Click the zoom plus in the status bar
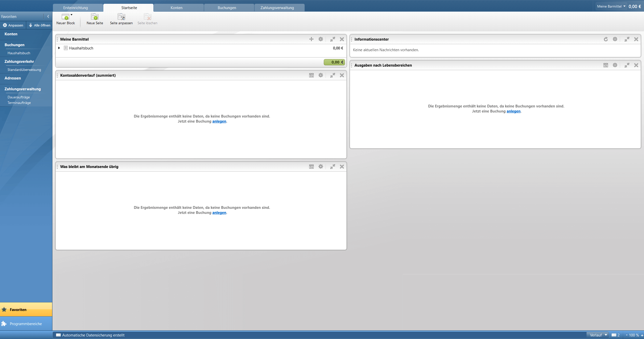 click(x=642, y=335)
